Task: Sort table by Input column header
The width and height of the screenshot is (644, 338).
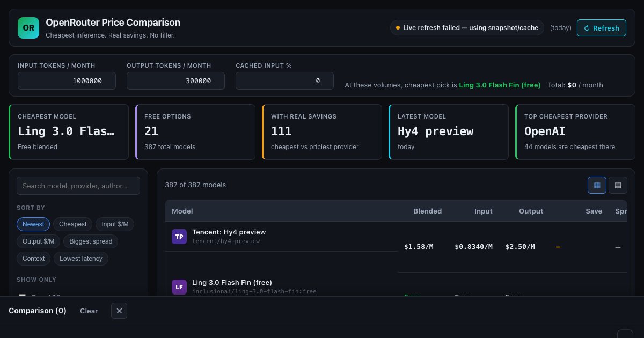Action: (483, 211)
